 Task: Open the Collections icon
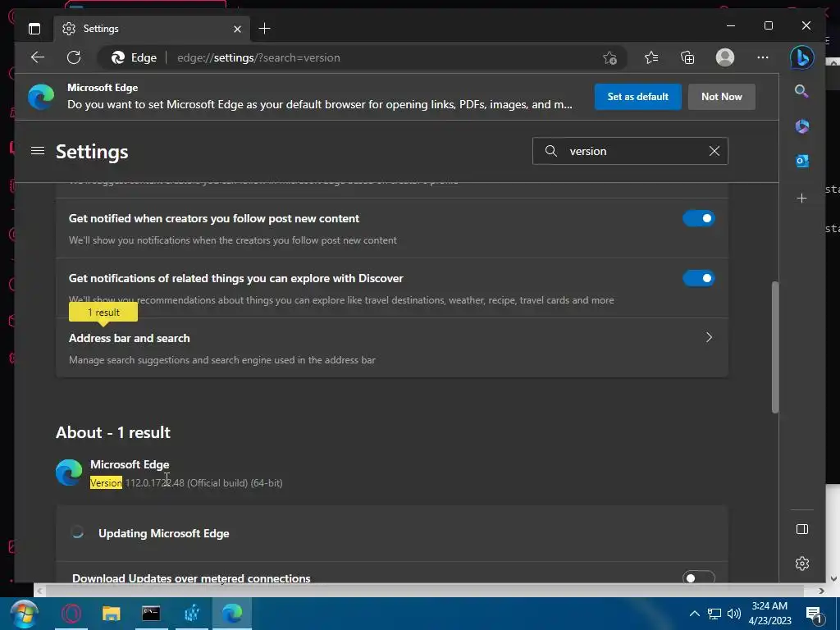(x=687, y=57)
